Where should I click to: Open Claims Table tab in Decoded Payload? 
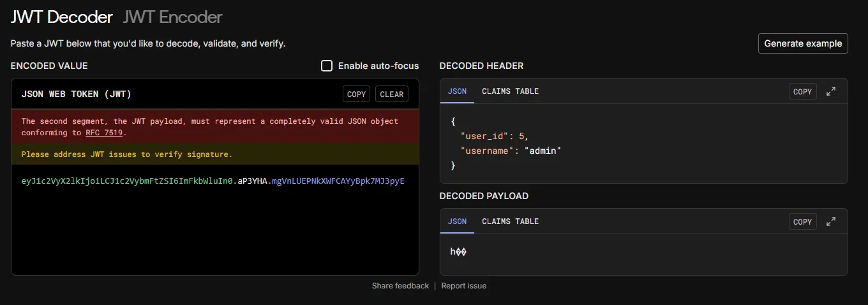coord(510,221)
